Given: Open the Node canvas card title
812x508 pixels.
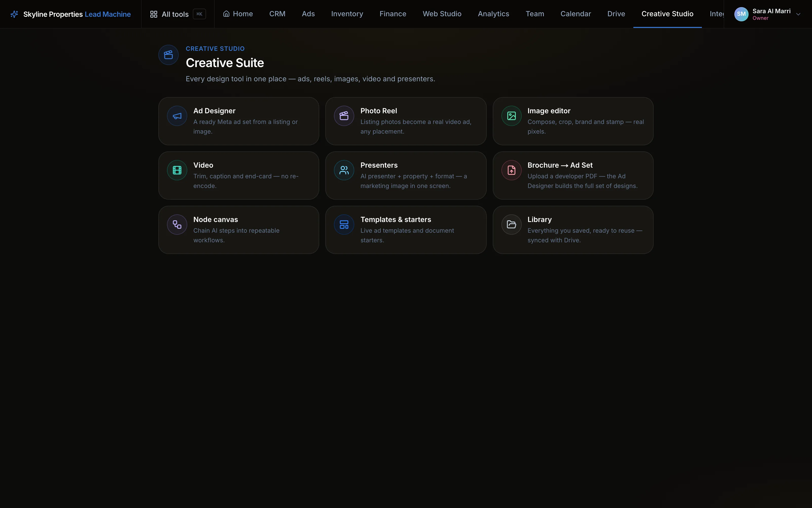Looking at the screenshot, I should pyautogui.click(x=215, y=219).
